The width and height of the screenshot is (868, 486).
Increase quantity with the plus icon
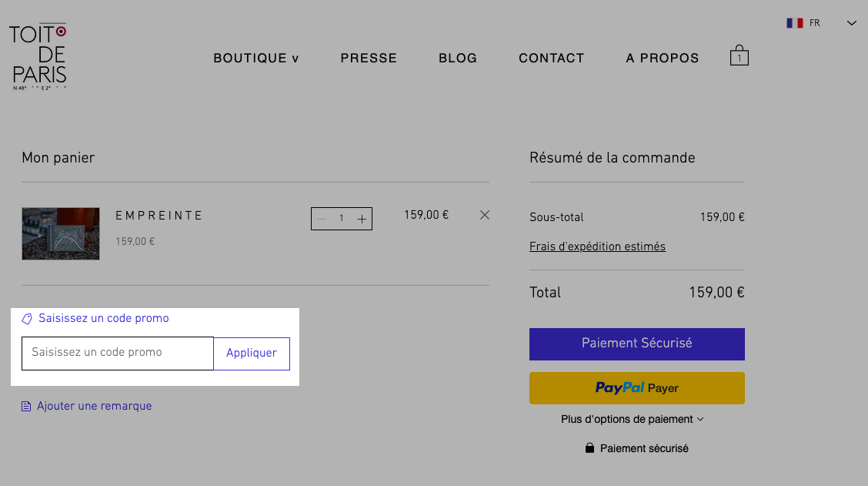(x=362, y=219)
